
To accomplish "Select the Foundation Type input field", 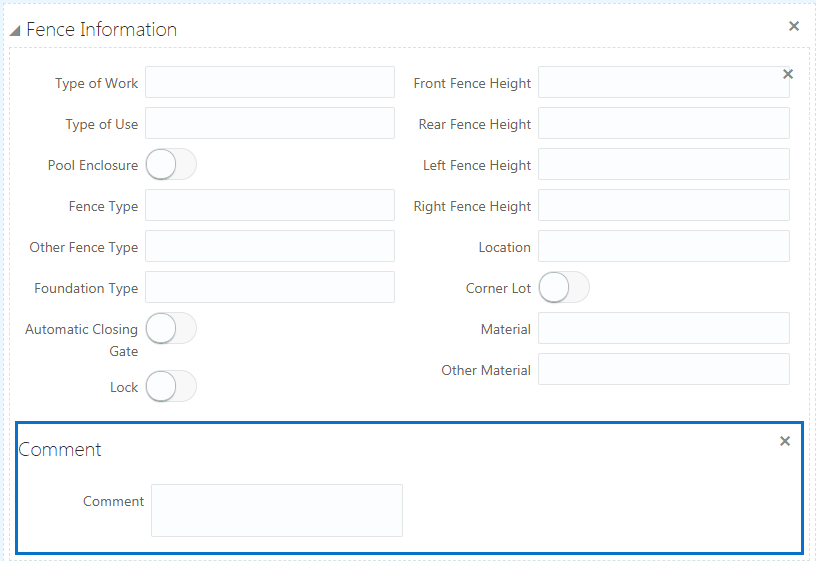I will [270, 288].
